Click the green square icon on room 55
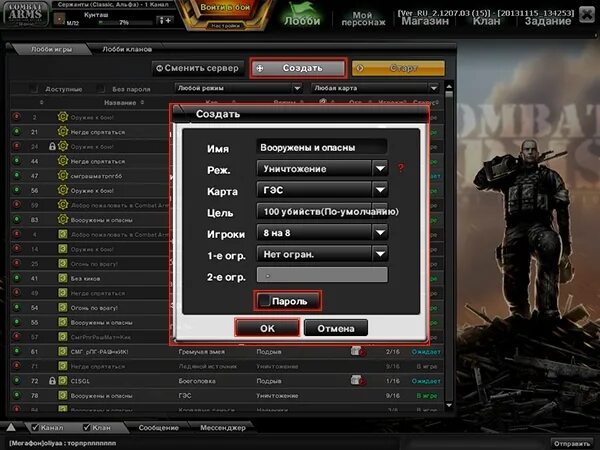 coord(63,322)
